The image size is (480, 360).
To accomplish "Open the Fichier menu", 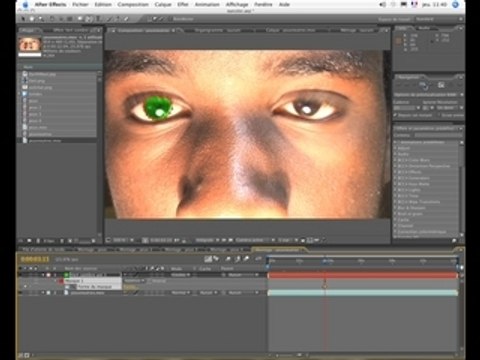I will point(80,5).
